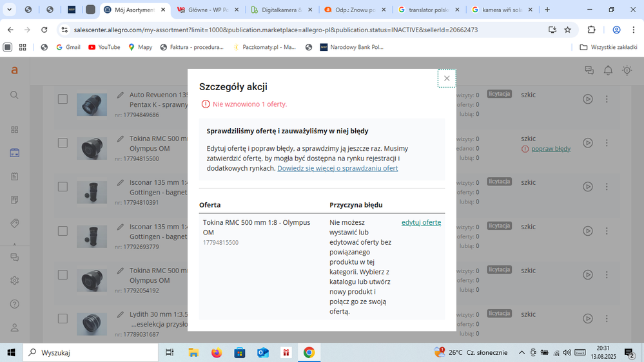Tick checkbox for offer nr 17794815500
Screen dimensions: 644x362
[63, 143]
